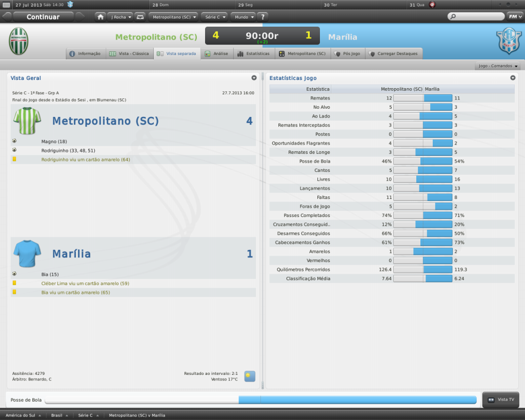
Task: Click the Marília club crest
Action: coord(508,42)
